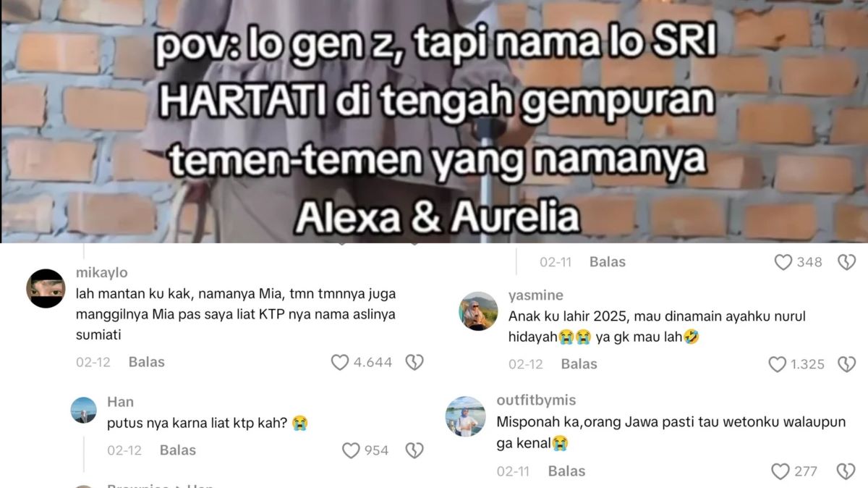Image resolution: width=868 pixels, height=488 pixels.
Task: Open yasmine's profile avatar
Action: coord(478,311)
